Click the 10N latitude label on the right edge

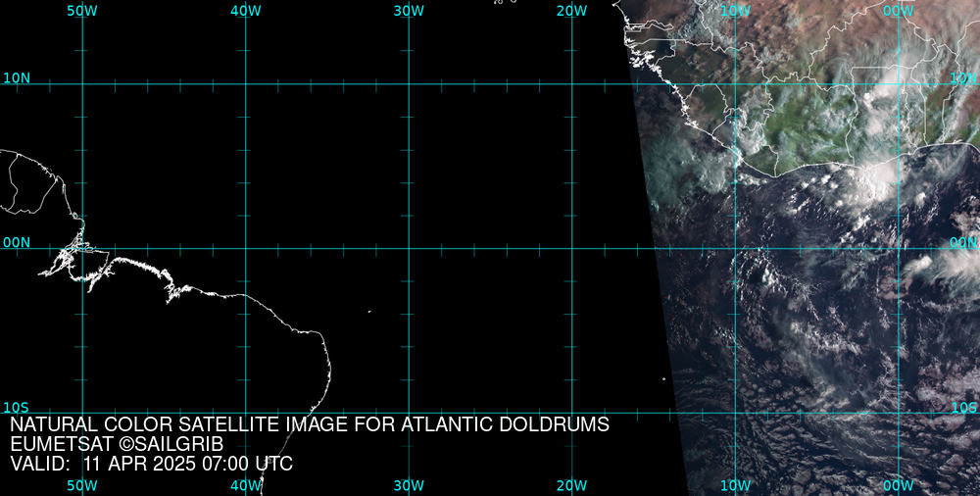pyautogui.click(x=964, y=78)
